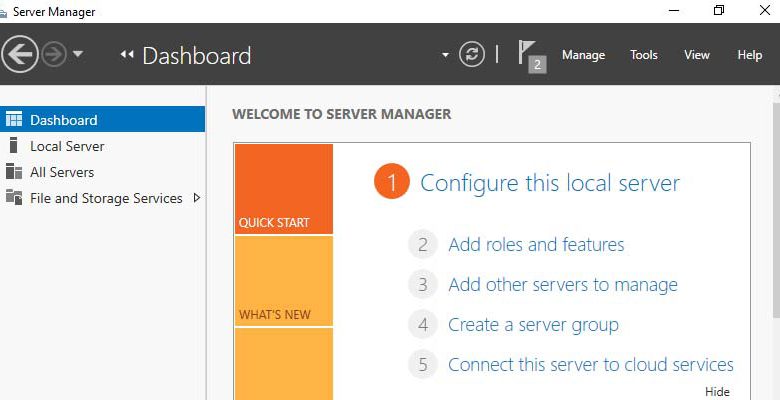Open the notifications flag icon
Image resolution: width=780 pixels, height=400 pixels.
pyautogui.click(x=531, y=56)
